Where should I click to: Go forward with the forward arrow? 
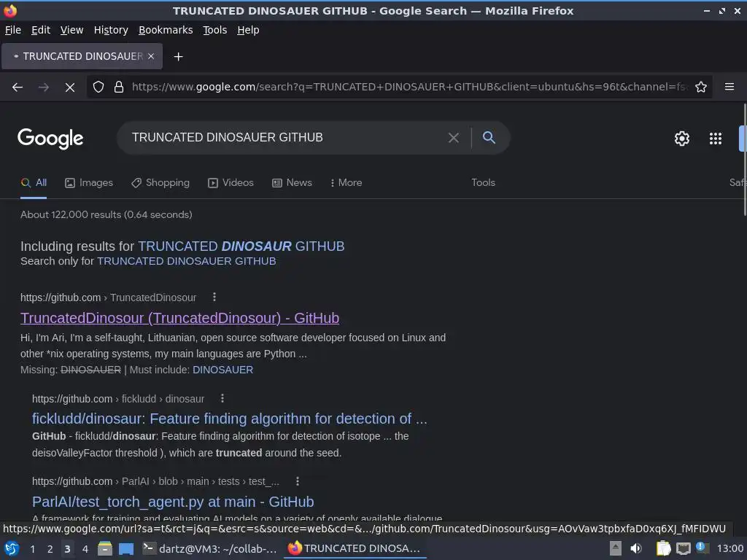point(43,87)
